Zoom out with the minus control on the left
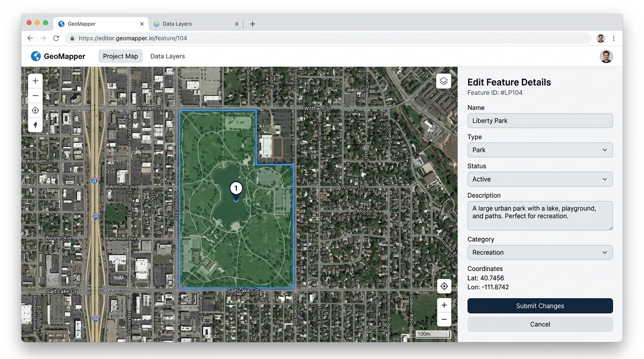The image size is (644, 359). click(35, 95)
